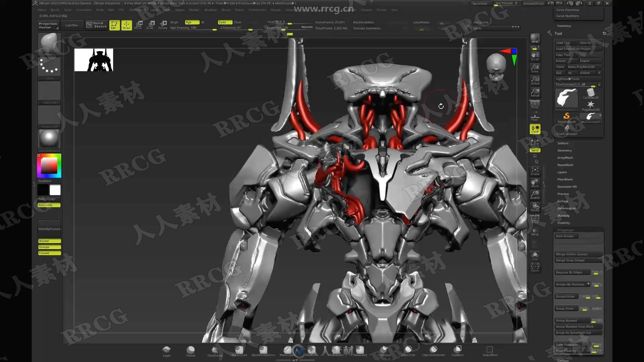Click the Auto Groups button
Image resolution: width=644 pixels, height=362 pixels.
(566, 236)
